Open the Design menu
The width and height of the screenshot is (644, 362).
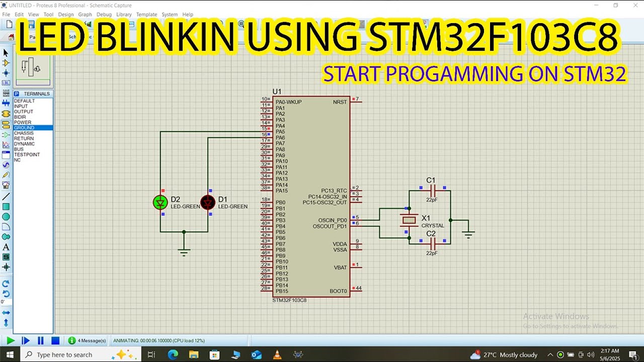coord(66,15)
